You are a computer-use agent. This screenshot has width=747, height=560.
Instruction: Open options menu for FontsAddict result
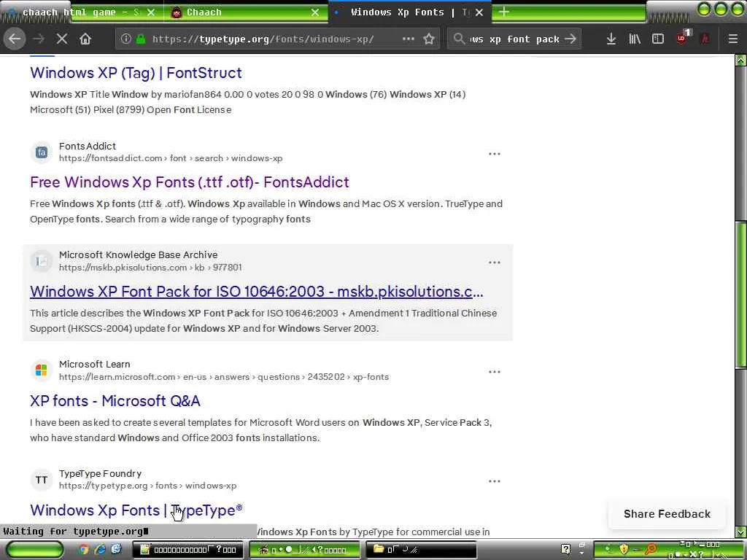coord(495,154)
